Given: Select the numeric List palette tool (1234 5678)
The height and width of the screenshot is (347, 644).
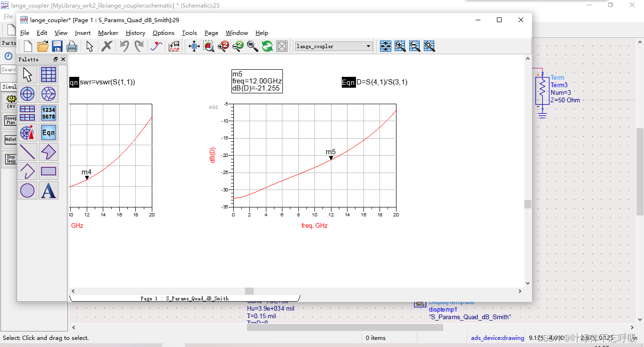Looking at the screenshot, I should click(49, 113).
